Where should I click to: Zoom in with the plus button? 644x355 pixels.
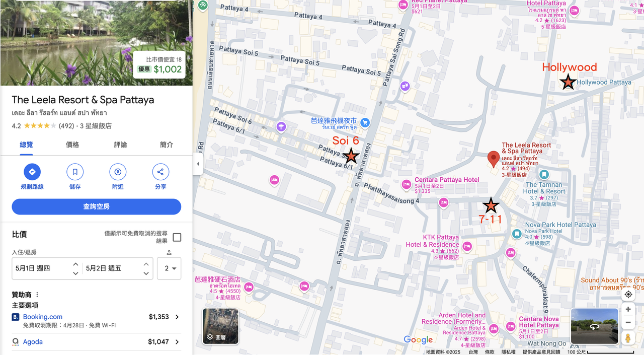tap(628, 309)
